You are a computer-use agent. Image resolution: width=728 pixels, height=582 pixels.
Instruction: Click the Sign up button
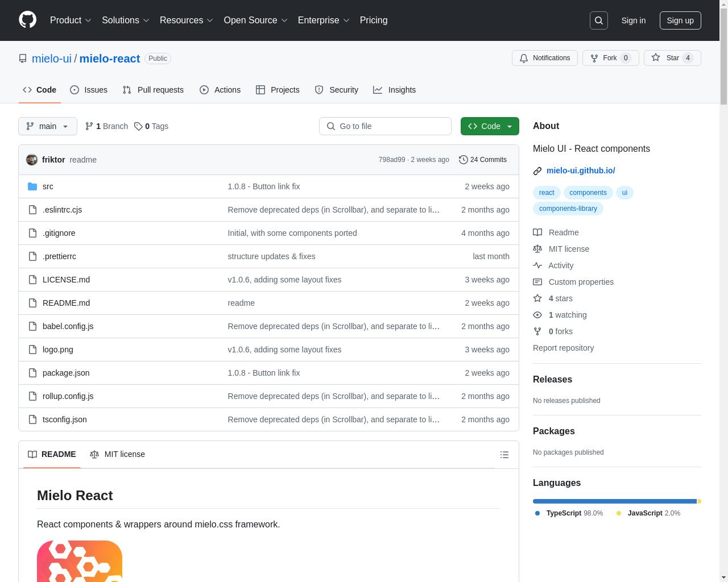click(680, 20)
